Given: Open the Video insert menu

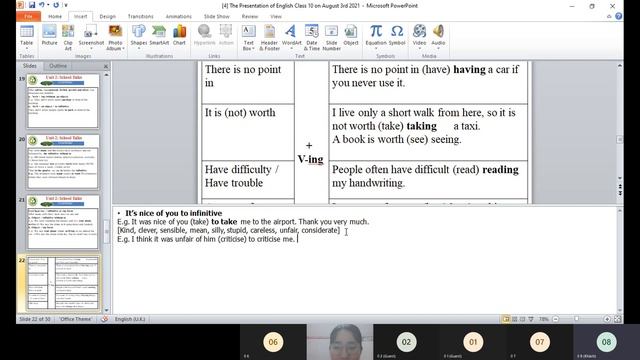Looking at the screenshot, I should pyautogui.click(x=419, y=37).
